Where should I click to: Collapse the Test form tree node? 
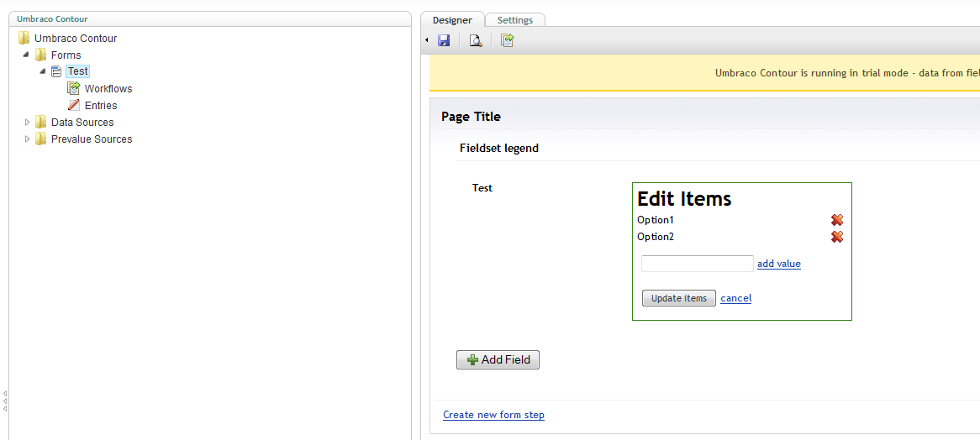tap(43, 71)
